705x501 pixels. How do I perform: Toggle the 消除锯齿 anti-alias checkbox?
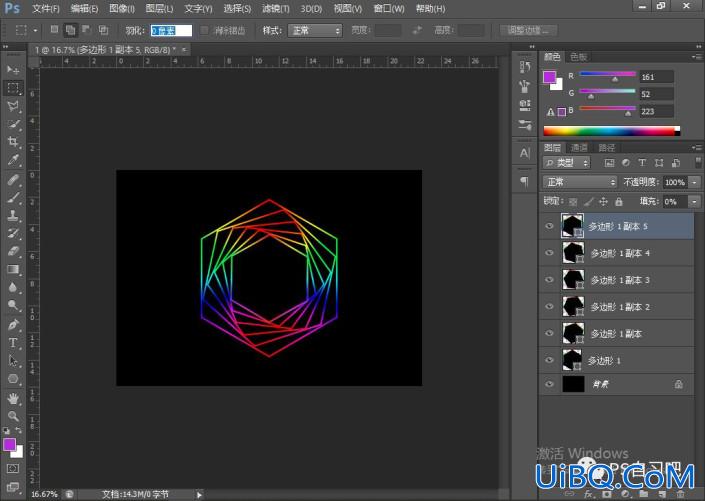click(x=205, y=30)
